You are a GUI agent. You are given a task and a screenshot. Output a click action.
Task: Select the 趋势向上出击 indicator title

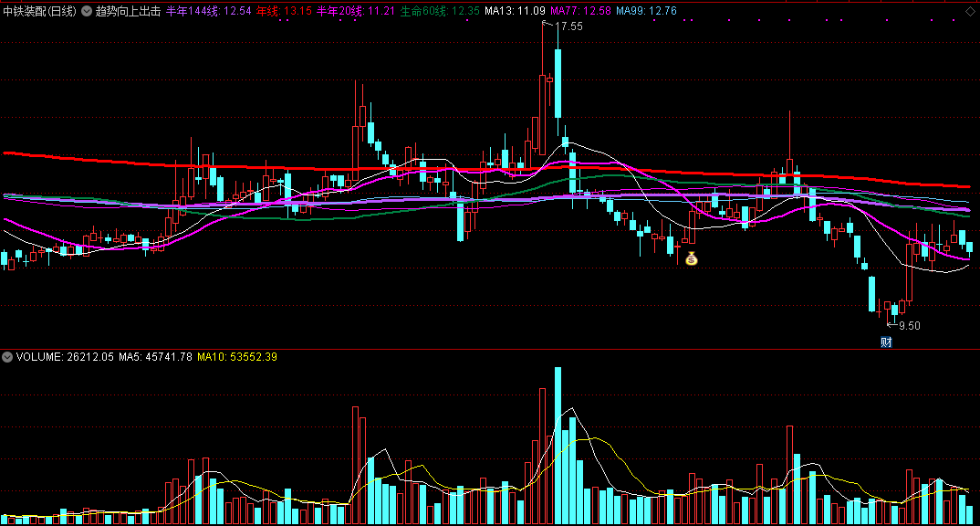128,11
